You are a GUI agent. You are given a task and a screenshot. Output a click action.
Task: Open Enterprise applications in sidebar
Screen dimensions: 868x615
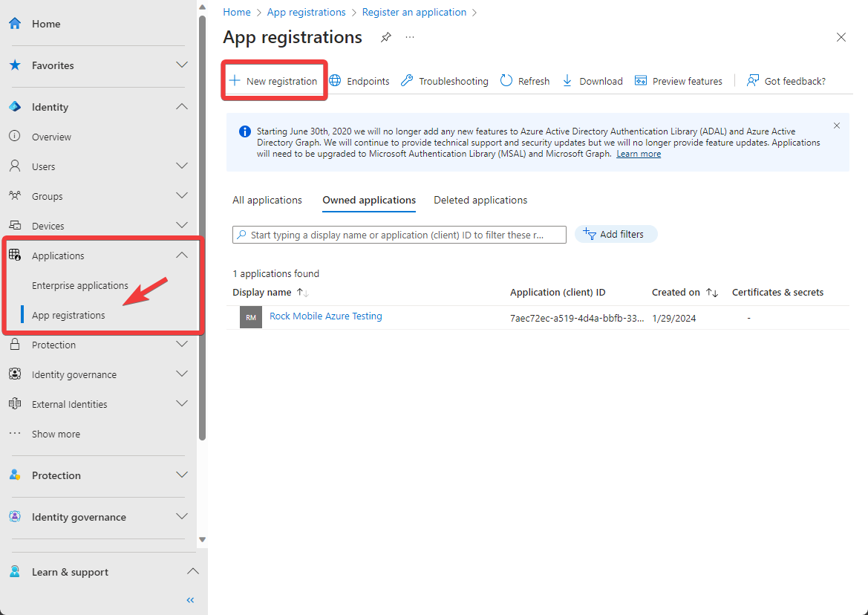point(79,285)
